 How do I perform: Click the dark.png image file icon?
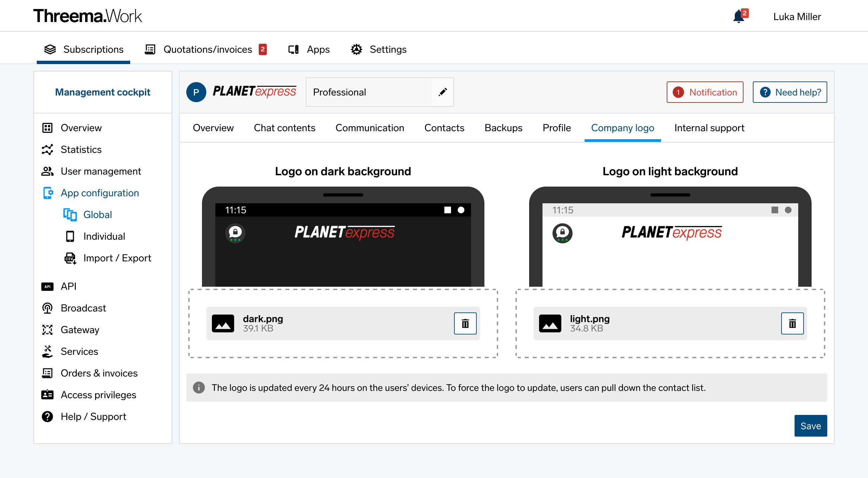(223, 324)
